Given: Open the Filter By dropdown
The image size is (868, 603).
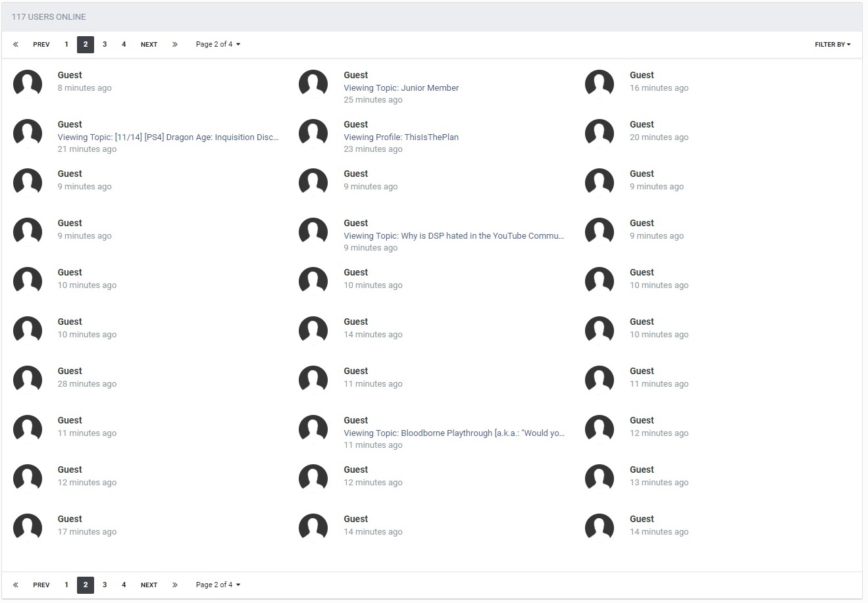Looking at the screenshot, I should (832, 45).
